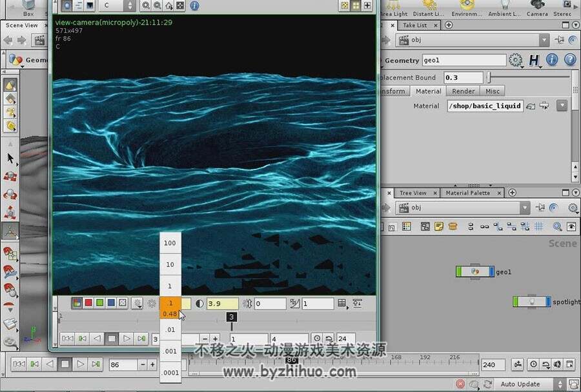Viewport: 581px width, 392px height.
Task: Display the full color channels button
Action: pyautogui.click(x=77, y=303)
